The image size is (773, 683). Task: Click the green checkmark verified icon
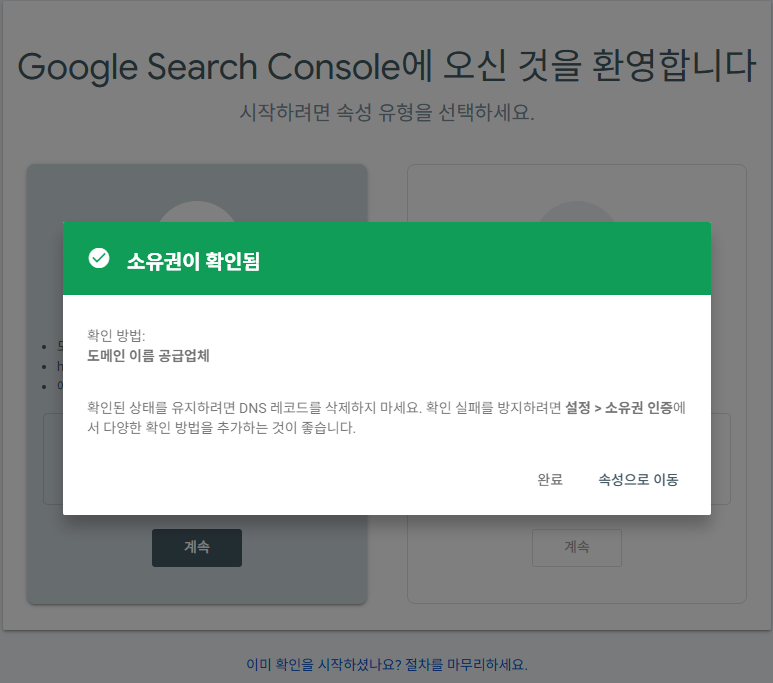[x=99, y=258]
